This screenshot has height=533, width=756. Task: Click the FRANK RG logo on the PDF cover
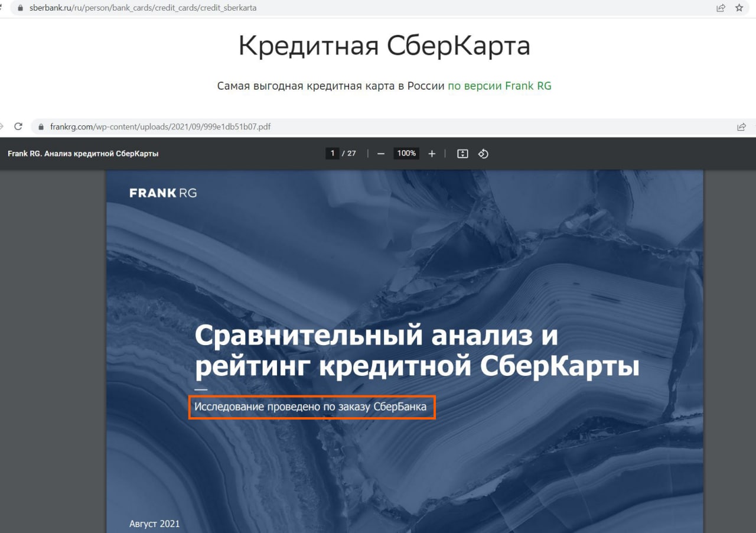163,193
